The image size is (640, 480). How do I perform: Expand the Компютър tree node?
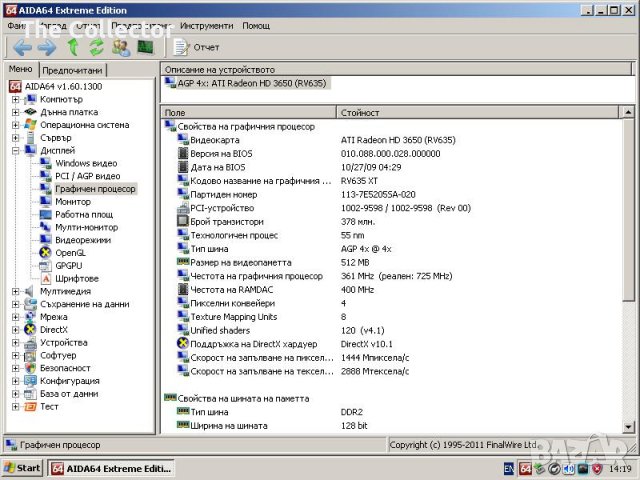click(x=16, y=99)
